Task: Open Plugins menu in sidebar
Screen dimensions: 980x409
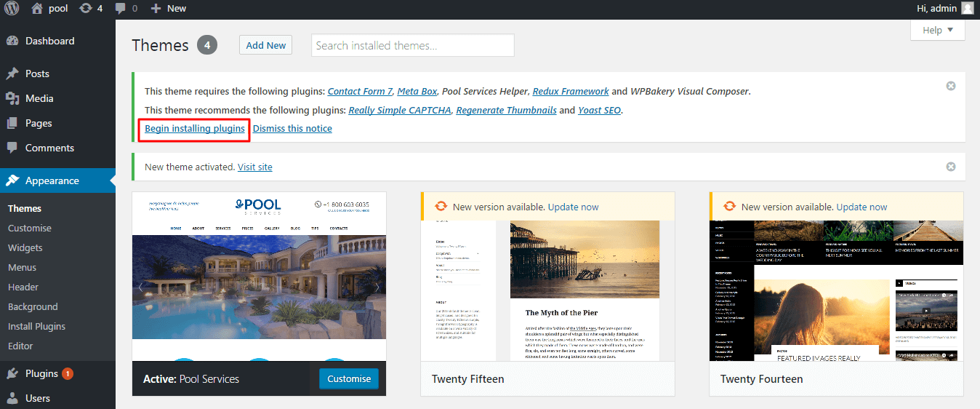Action: coord(57,373)
